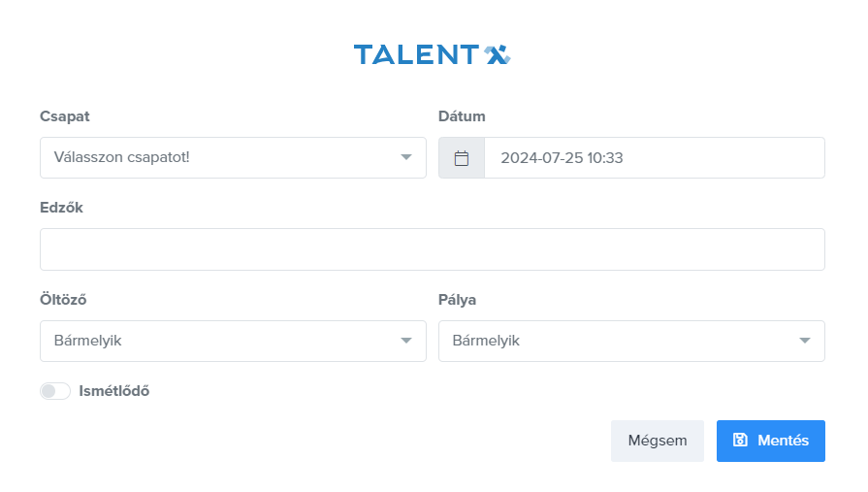Click the arrow in the Pálya field

tap(805, 341)
